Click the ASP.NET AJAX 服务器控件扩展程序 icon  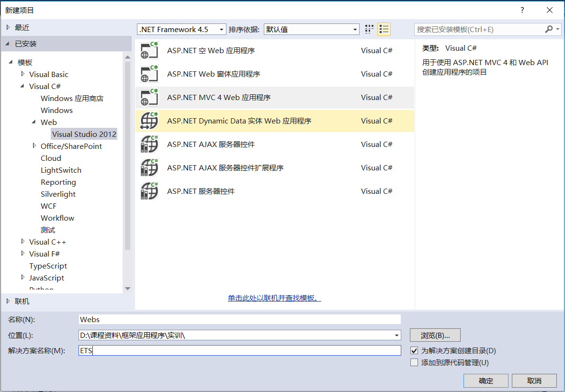coord(149,168)
